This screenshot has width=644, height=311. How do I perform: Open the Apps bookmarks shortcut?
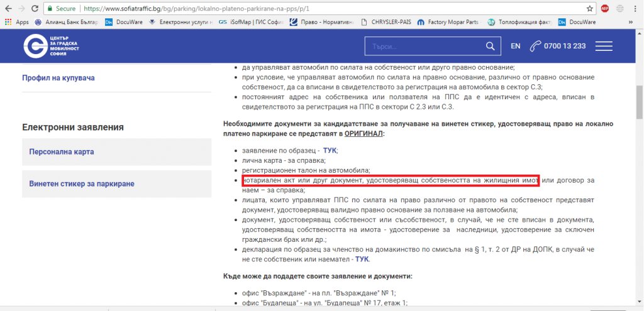(x=17, y=22)
